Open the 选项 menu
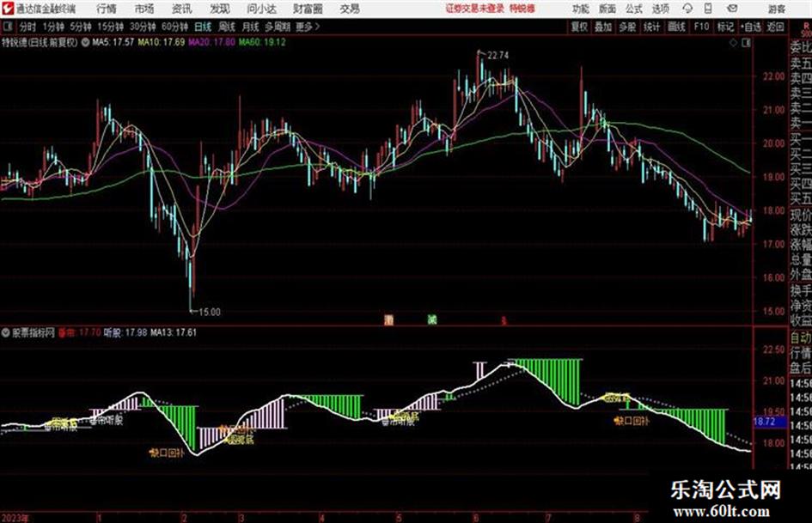812x523 pixels. point(661,9)
